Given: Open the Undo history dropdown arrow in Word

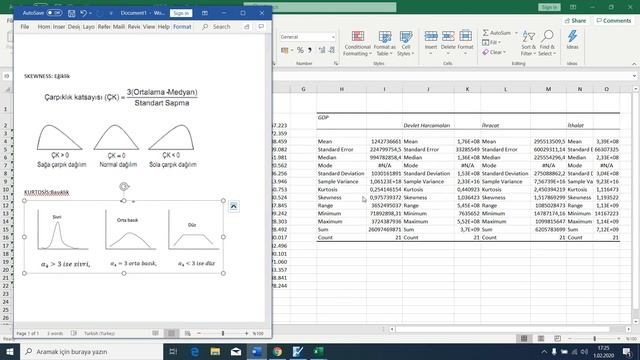Looking at the screenshot, I should click(90, 13).
